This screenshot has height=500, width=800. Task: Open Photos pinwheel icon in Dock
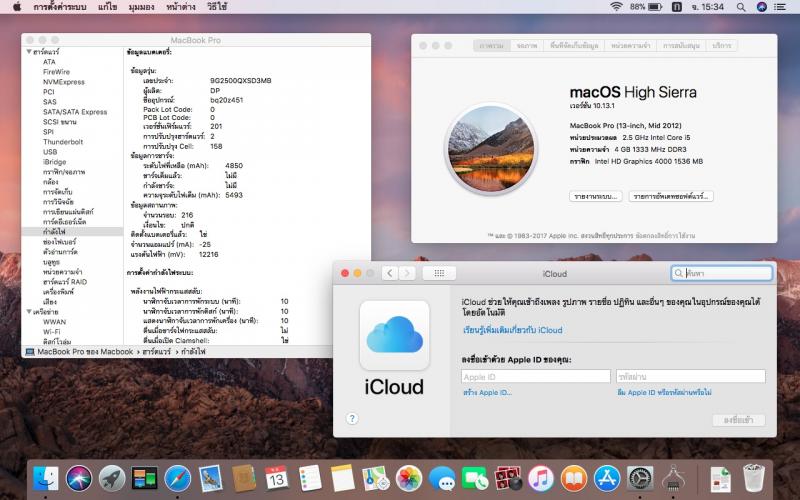(x=409, y=479)
